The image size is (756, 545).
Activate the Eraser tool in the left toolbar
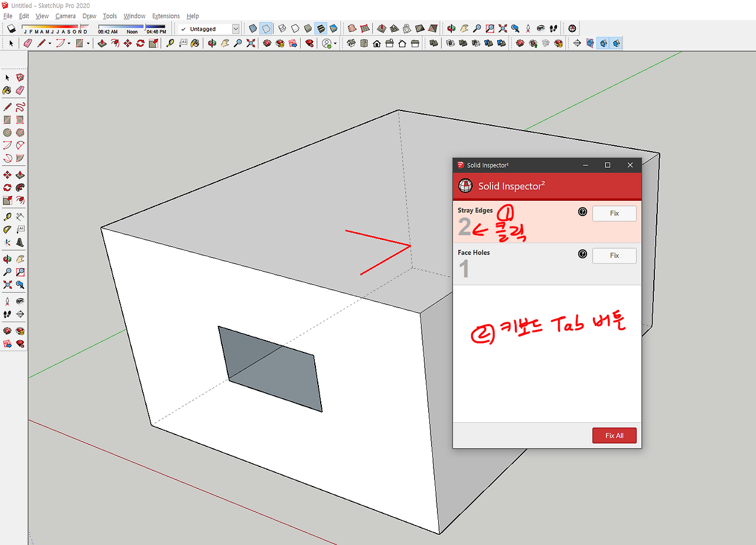(x=19, y=90)
